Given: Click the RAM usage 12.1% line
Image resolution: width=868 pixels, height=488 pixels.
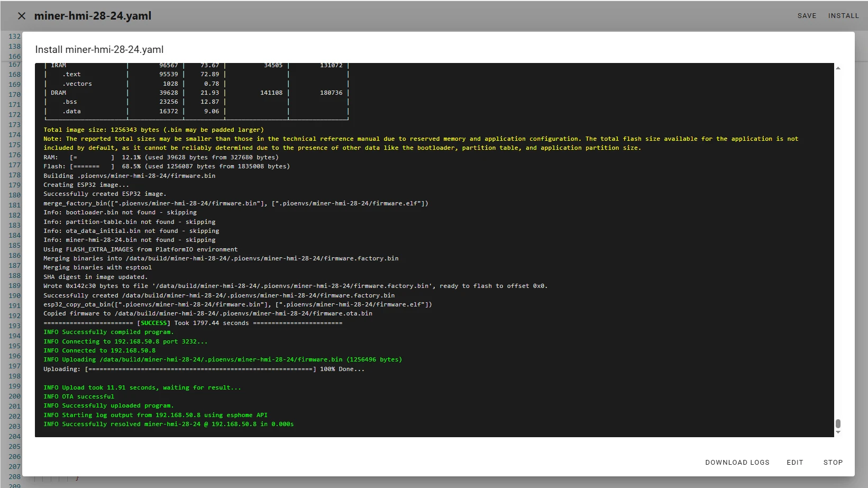Looking at the screenshot, I should 161,157.
